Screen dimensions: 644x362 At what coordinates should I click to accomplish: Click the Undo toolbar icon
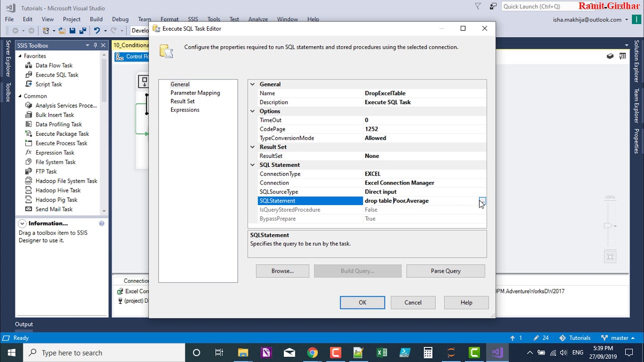97,31
